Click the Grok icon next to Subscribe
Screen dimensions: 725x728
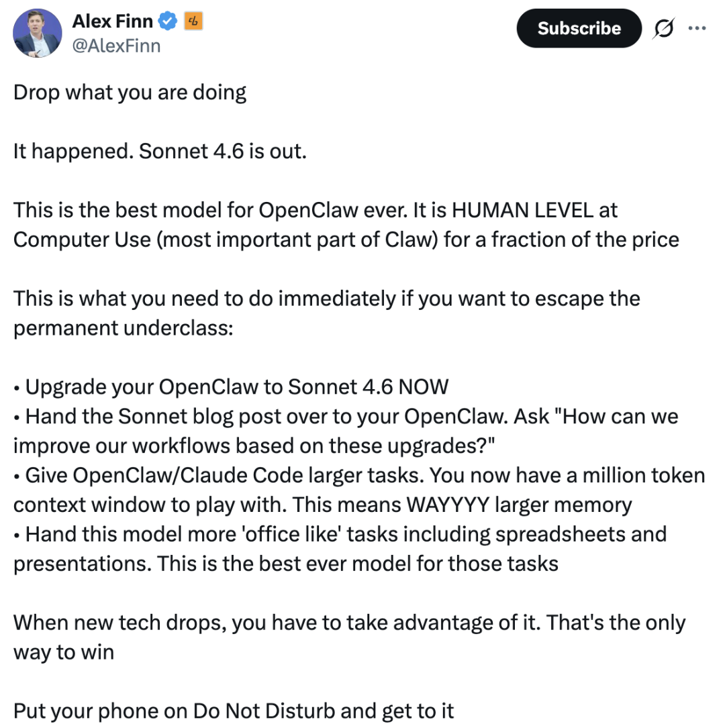click(x=664, y=28)
